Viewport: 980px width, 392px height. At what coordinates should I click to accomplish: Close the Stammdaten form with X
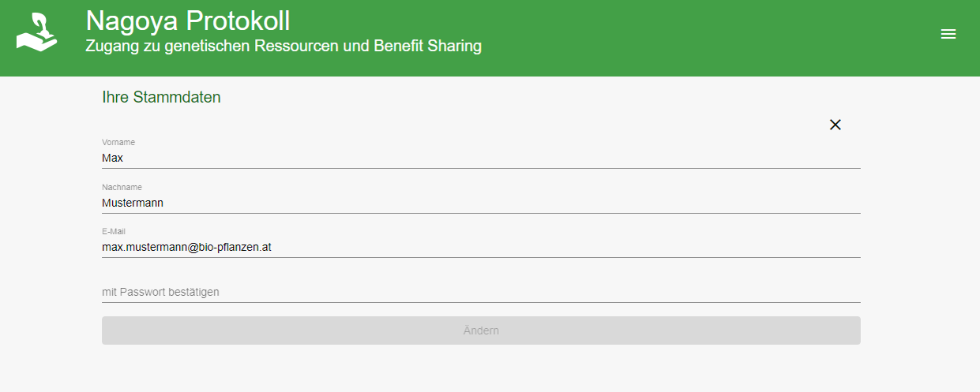(835, 125)
